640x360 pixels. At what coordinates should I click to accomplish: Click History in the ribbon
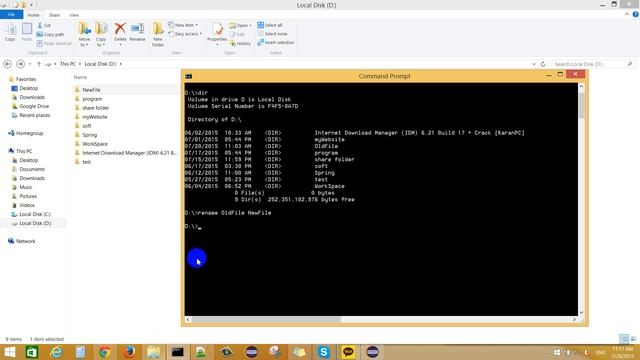pos(240,43)
